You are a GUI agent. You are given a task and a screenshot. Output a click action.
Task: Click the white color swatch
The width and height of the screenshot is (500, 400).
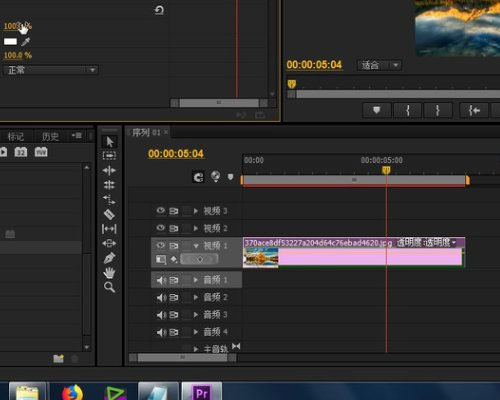(x=10, y=41)
